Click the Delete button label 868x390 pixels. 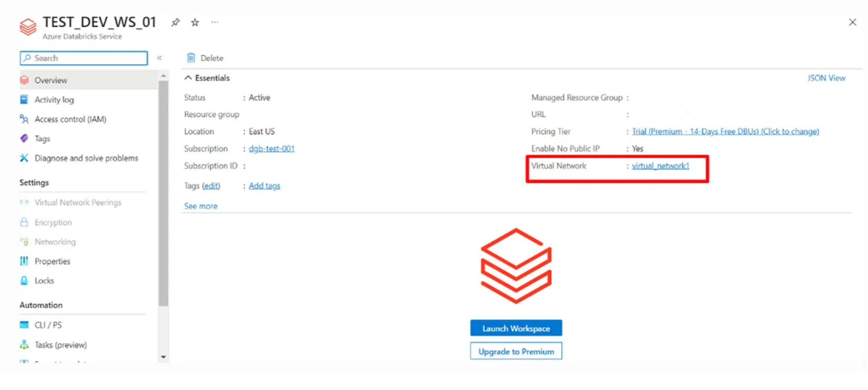click(x=212, y=58)
